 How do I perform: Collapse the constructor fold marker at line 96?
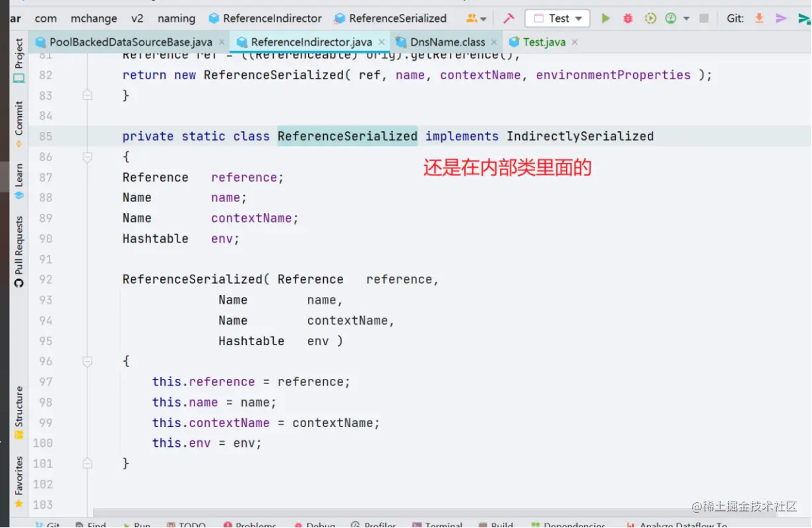(87, 361)
